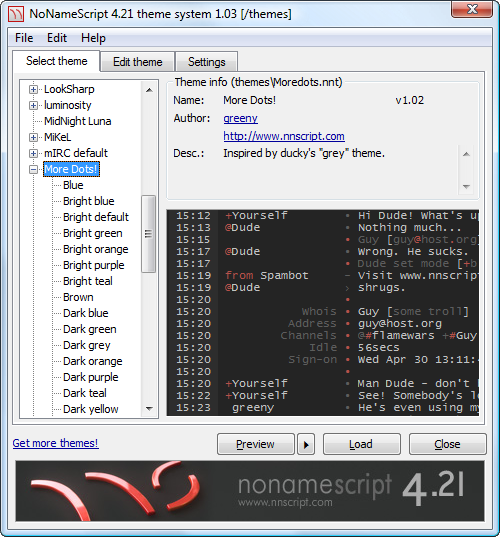Switch to the Select theme tab
The height and width of the screenshot is (537, 500).
coord(57,61)
